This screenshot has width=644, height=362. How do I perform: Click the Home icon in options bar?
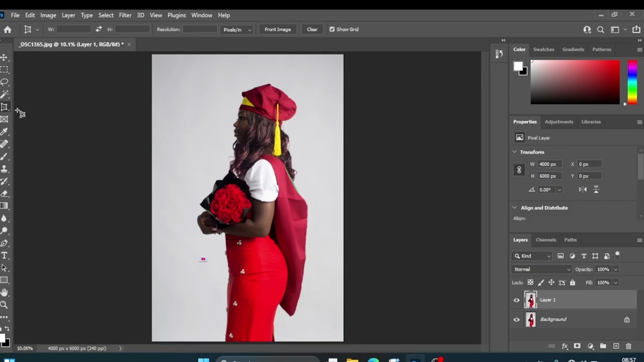8,30
